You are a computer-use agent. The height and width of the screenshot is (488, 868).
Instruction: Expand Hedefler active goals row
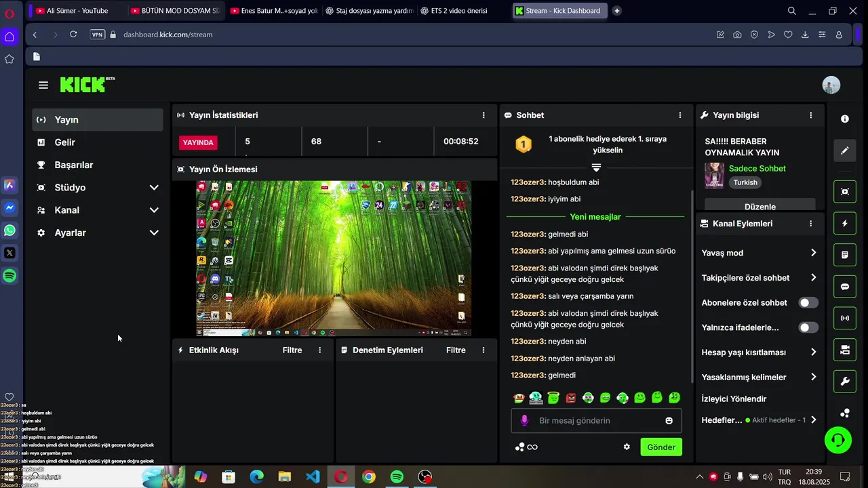pos(759,420)
